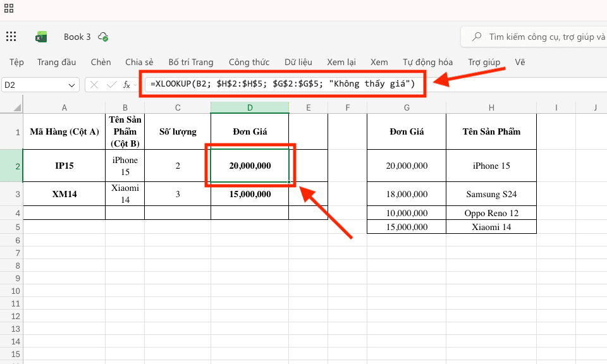607x364 pixels.
Task: Expand the Name Box dropdown arrow
Action: point(71,85)
